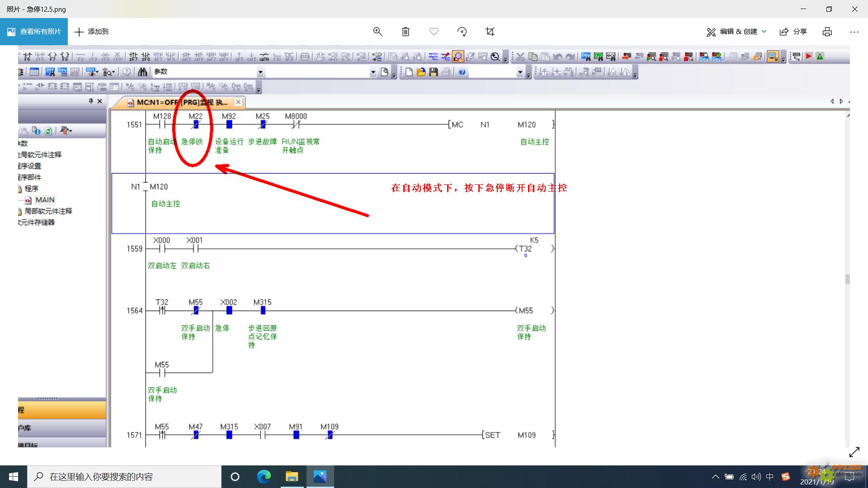Close the MC:N1=OFF program tab
Viewport: 868px width, 488px height.
tap(238, 102)
